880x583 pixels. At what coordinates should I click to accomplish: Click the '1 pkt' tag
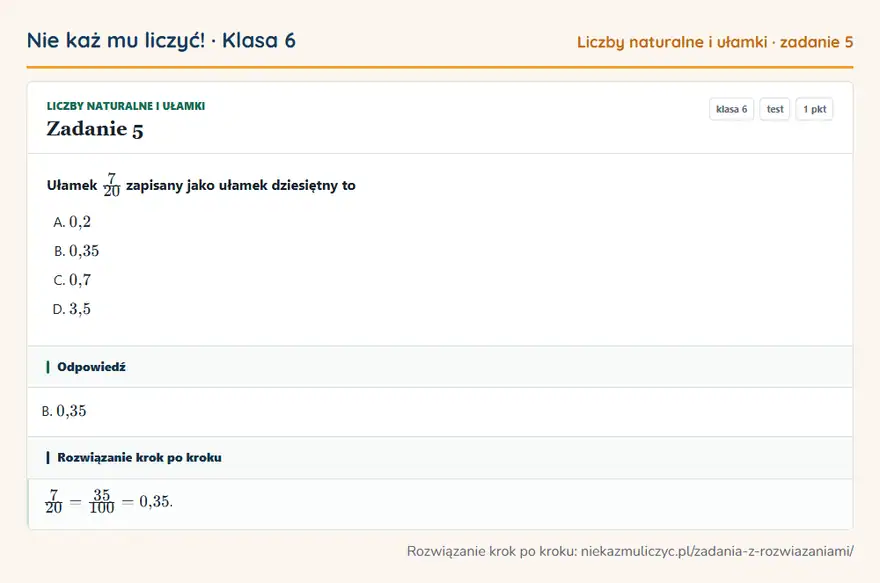click(814, 109)
